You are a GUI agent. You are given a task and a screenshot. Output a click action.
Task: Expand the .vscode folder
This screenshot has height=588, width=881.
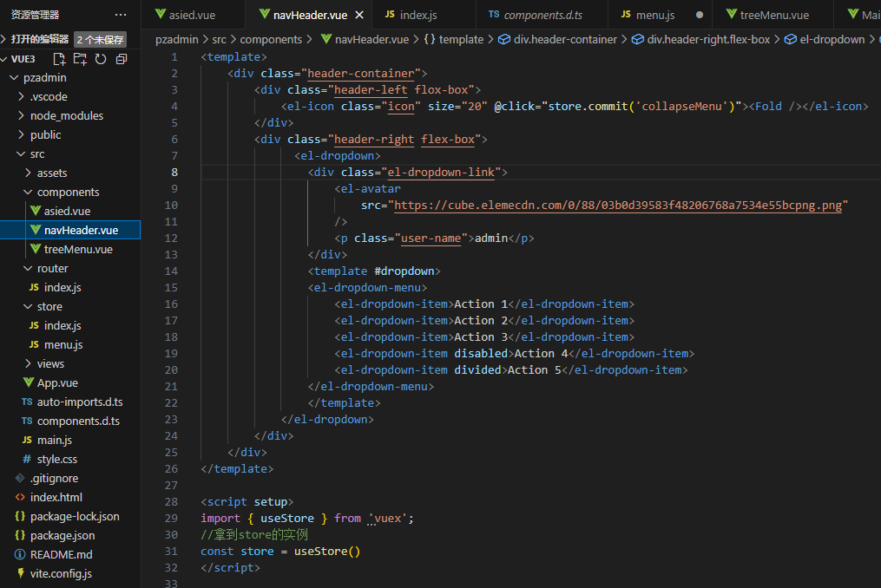21,96
